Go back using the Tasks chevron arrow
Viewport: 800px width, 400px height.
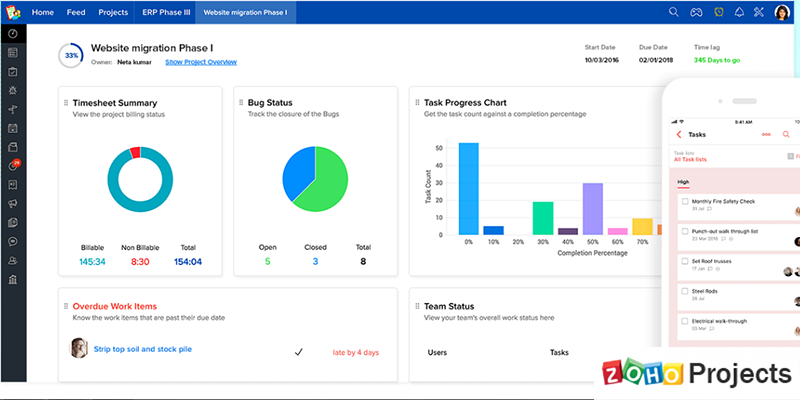click(x=679, y=135)
